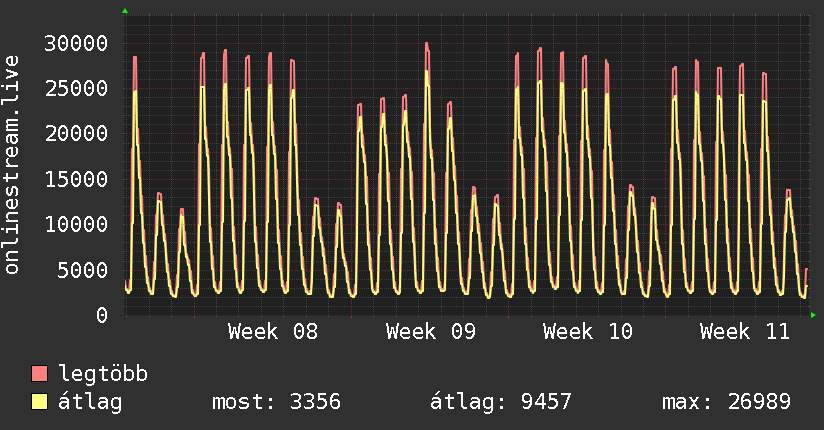This screenshot has width=824, height=430.
Task: Click the 5000 Y-axis label
Action: click(83, 270)
